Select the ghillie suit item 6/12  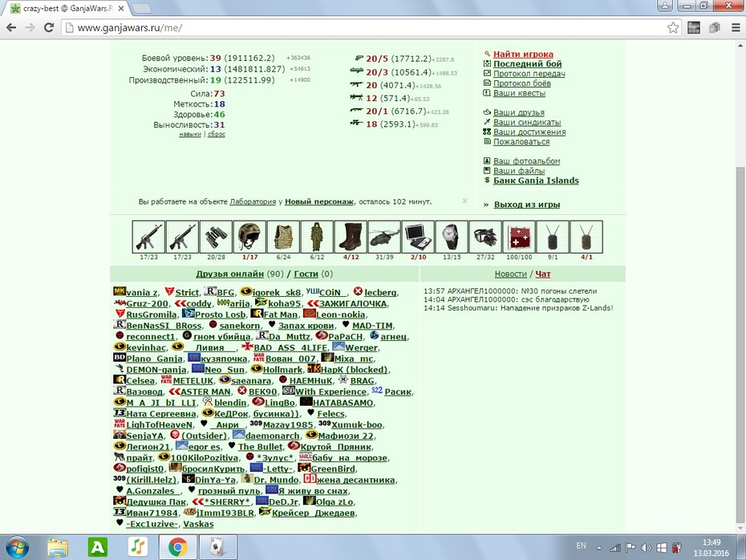pos(317,237)
